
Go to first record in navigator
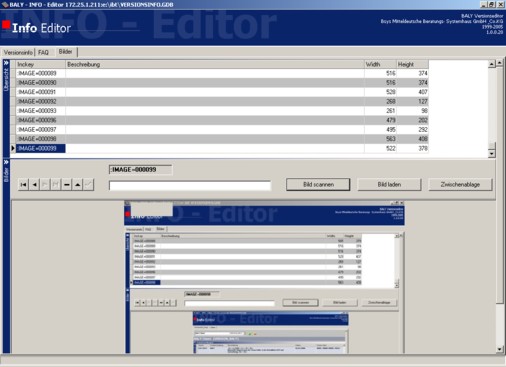23,184
